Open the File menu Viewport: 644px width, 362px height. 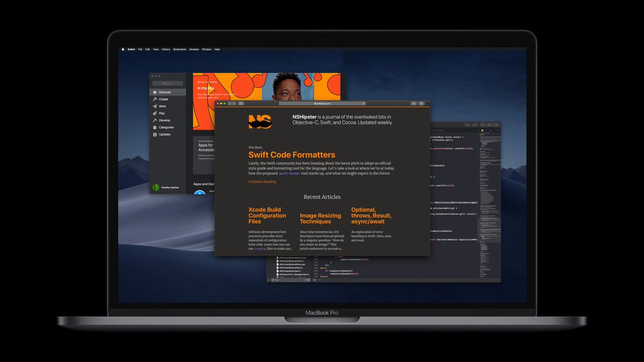tap(140, 49)
